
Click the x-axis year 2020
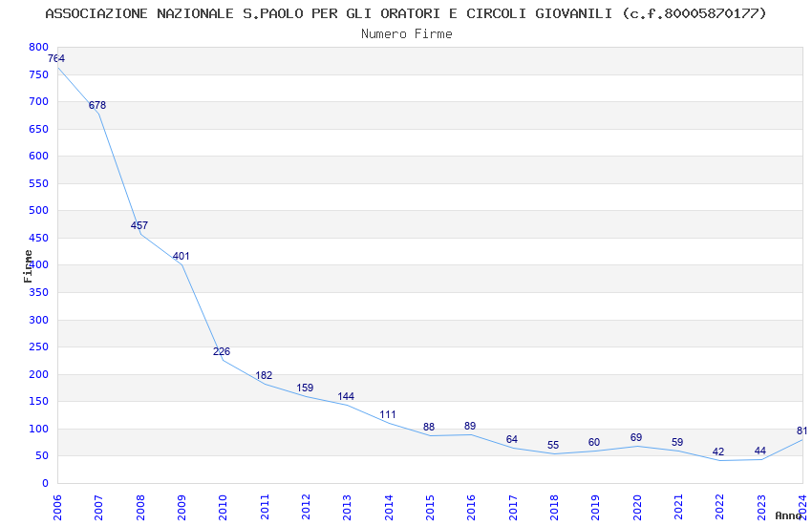tap(637, 508)
